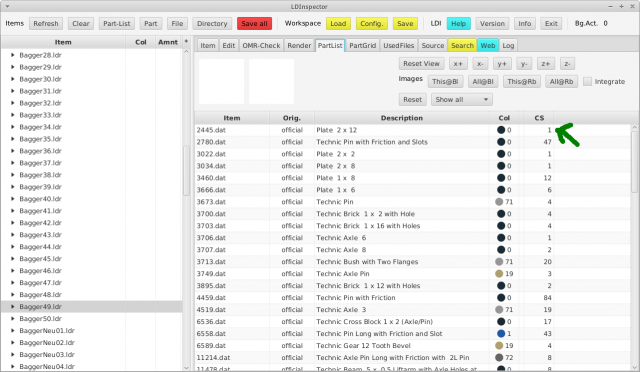This screenshot has width=640, height=372.
Task: Click the This@Rb images button
Action: pos(522,82)
